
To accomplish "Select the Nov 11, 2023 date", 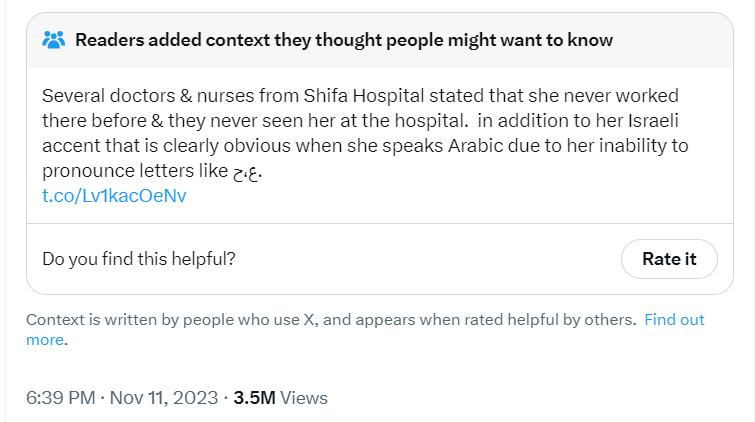I will point(164,398).
